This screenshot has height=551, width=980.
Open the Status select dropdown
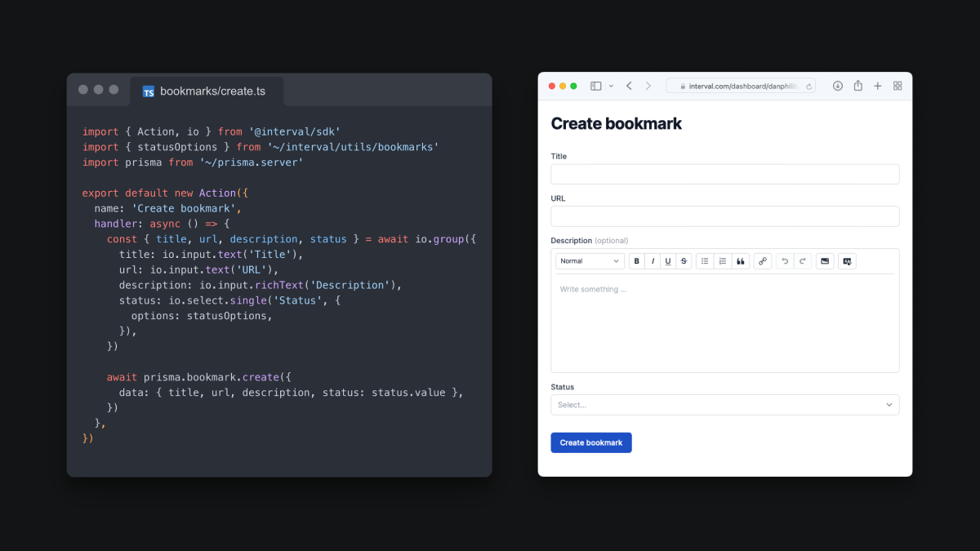pyautogui.click(x=725, y=405)
